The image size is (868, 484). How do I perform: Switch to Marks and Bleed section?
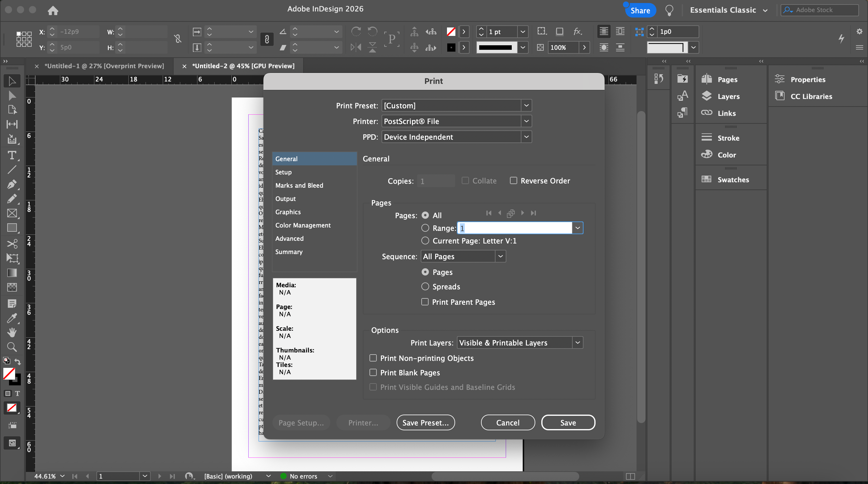click(299, 185)
